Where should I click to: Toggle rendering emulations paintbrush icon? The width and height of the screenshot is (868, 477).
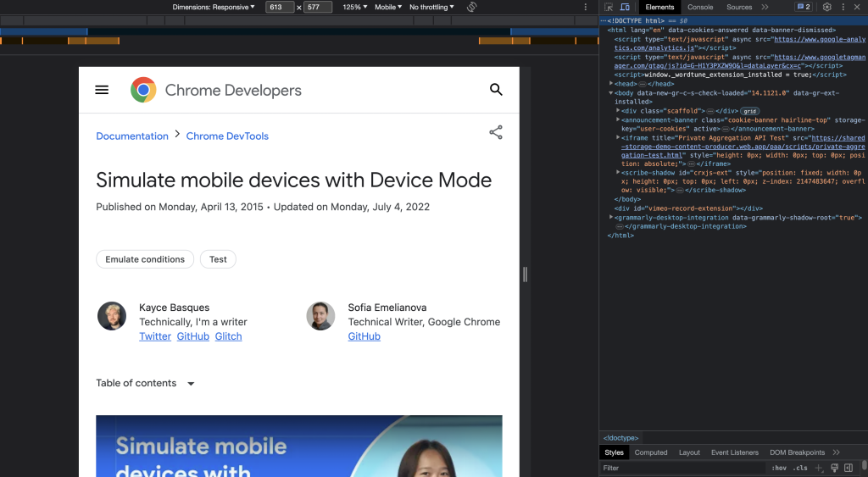click(834, 469)
